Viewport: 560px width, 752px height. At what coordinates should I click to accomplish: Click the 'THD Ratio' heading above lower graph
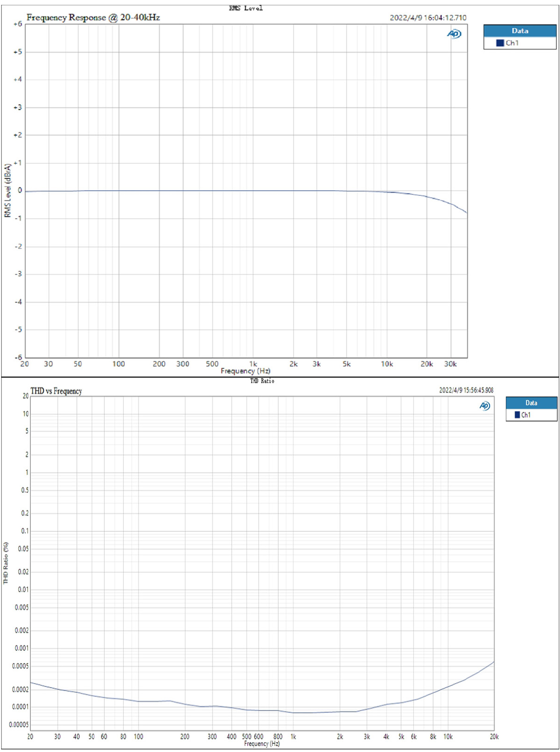tap(262, 381)
